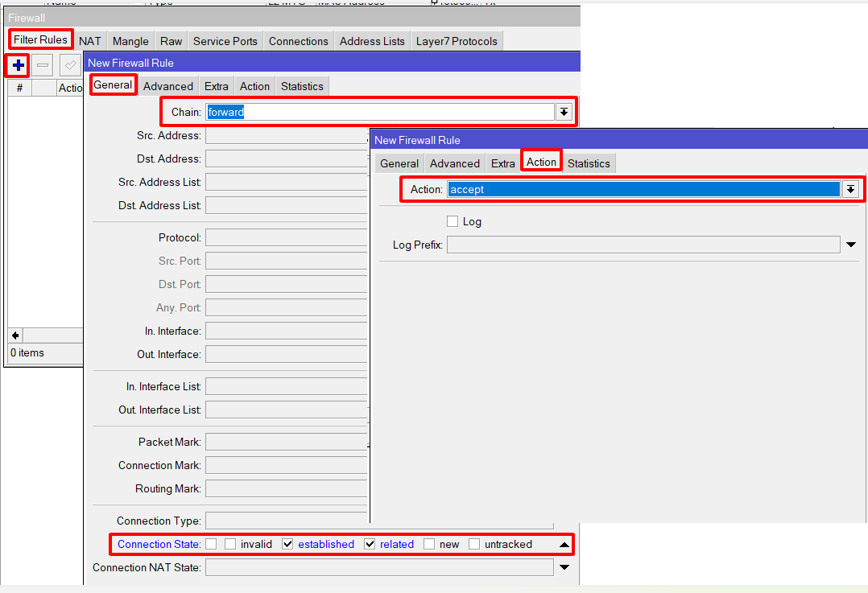Open the Mangle tab
868x593 pixels.
(x=130, y=41)
